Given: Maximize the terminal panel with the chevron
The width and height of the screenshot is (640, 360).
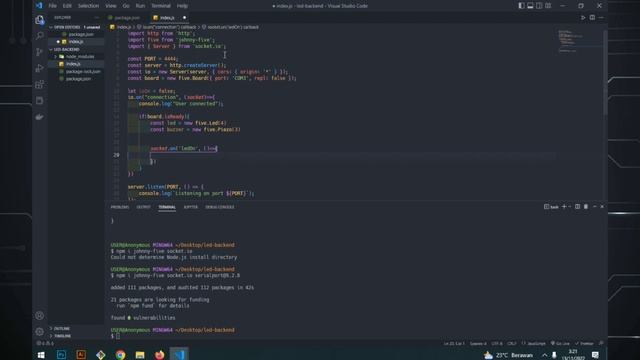Looking at the screenshot, I should coord(594,207).
